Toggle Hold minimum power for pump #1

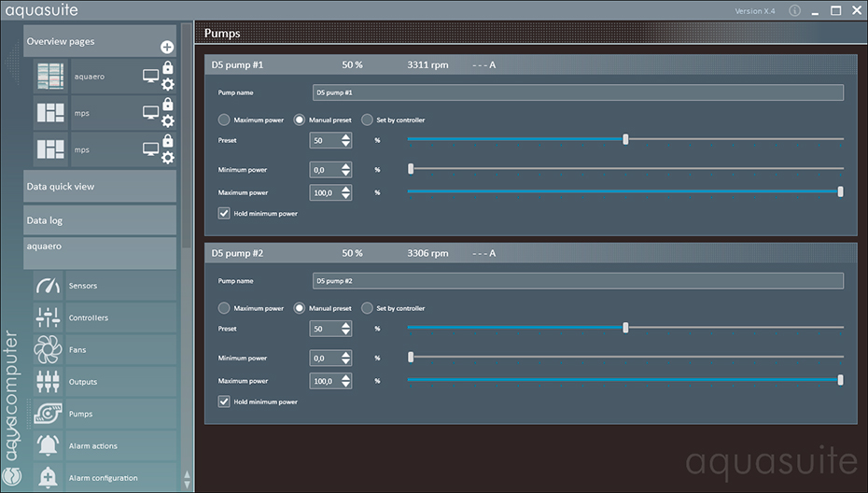[224, 213]
